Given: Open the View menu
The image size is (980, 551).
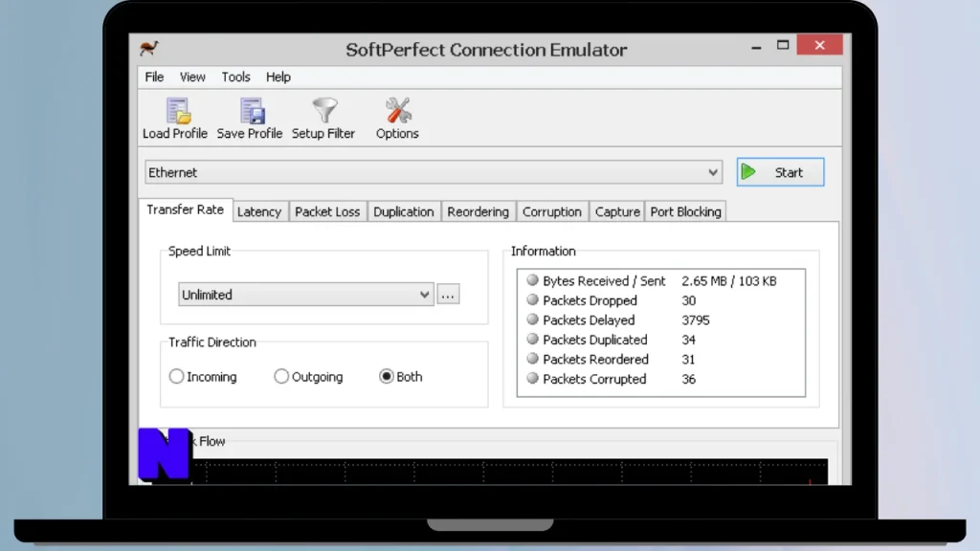Looking at the screenshot, I should click(192, 77).
